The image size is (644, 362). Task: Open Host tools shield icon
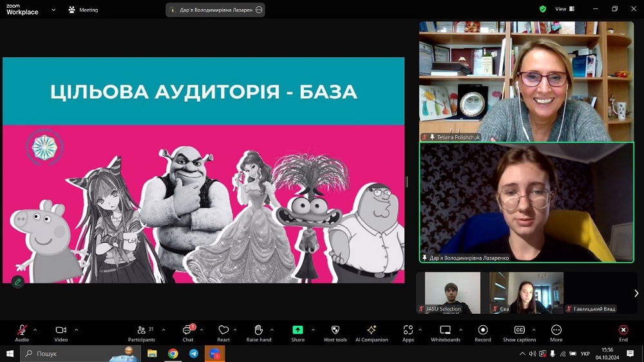click(x=335, y=330)
